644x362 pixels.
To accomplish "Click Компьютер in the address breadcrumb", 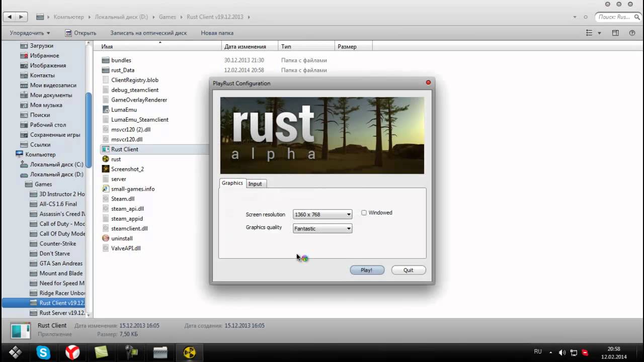I will (x=69, y=17).
